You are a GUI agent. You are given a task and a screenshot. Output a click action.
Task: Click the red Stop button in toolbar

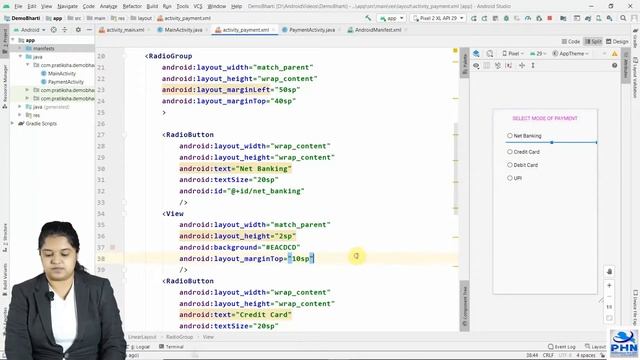pyautogui.click(x=550, y=18)
